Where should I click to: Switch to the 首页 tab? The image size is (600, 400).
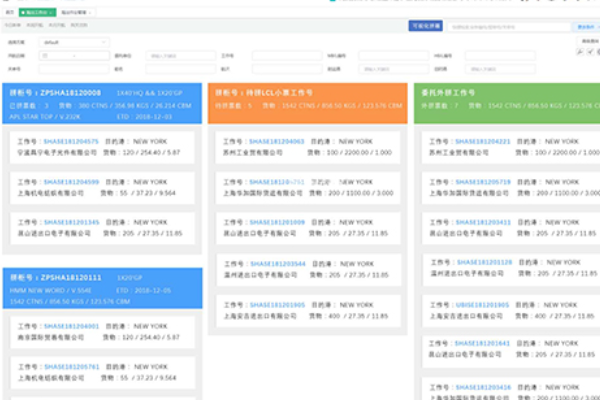[10, 13]
